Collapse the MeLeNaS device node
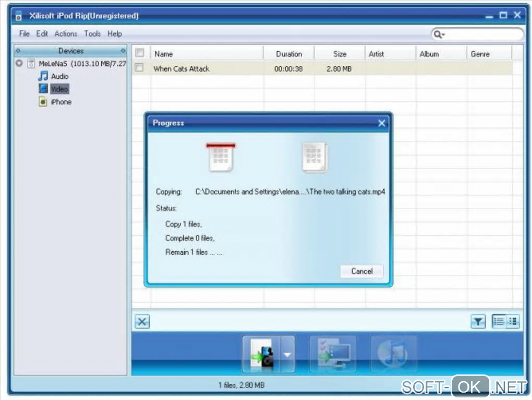 tap(19, 63)
